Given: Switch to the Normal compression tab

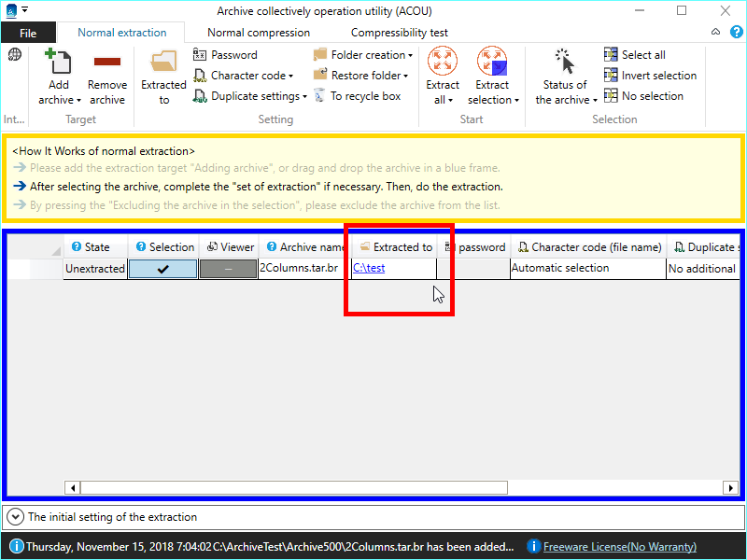Looking at the screenshot, I should 259,33.
